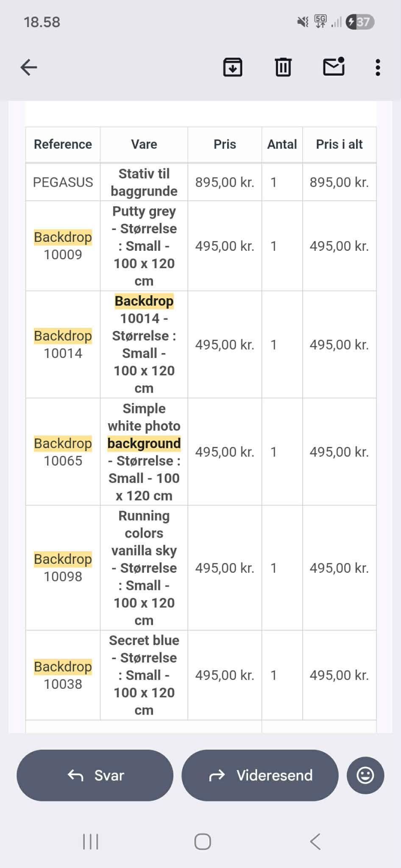The image size is (401, 868).
Task: Mark email as unread via envelope icon
Action: 334,67
